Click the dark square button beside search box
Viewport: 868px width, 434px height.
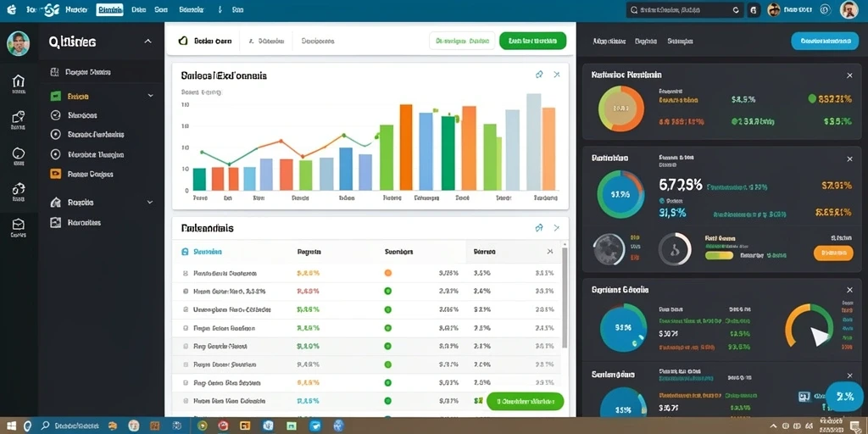tap(754, 10)
